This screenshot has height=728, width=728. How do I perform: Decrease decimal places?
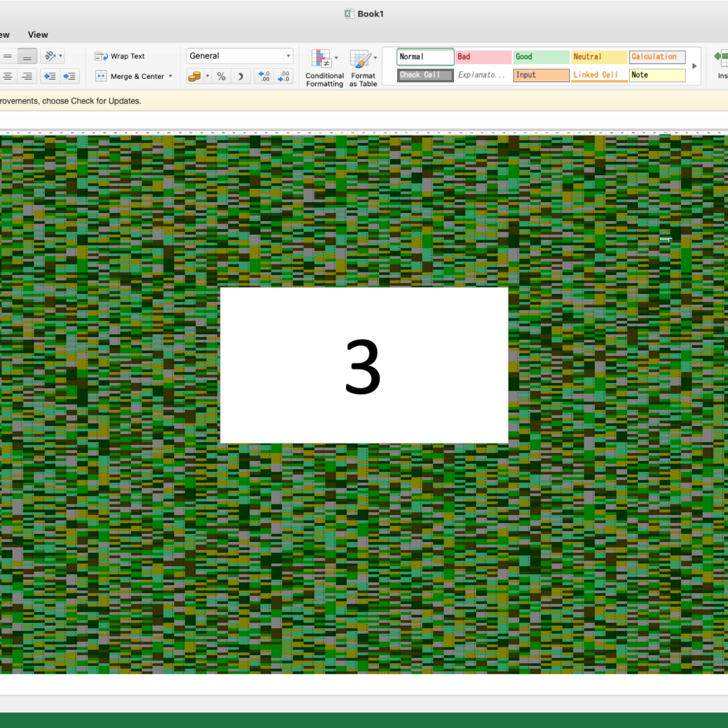point(284,76)
